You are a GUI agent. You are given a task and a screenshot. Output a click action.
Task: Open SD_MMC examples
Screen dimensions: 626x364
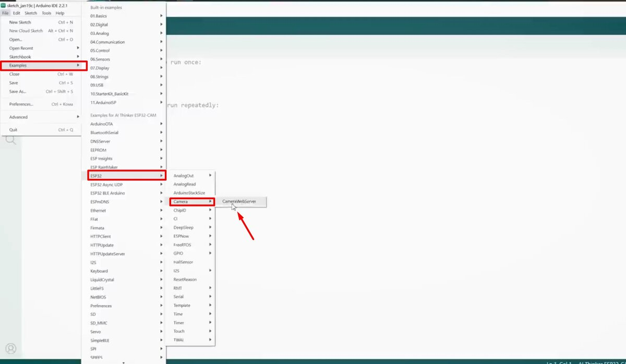[124, 323]
